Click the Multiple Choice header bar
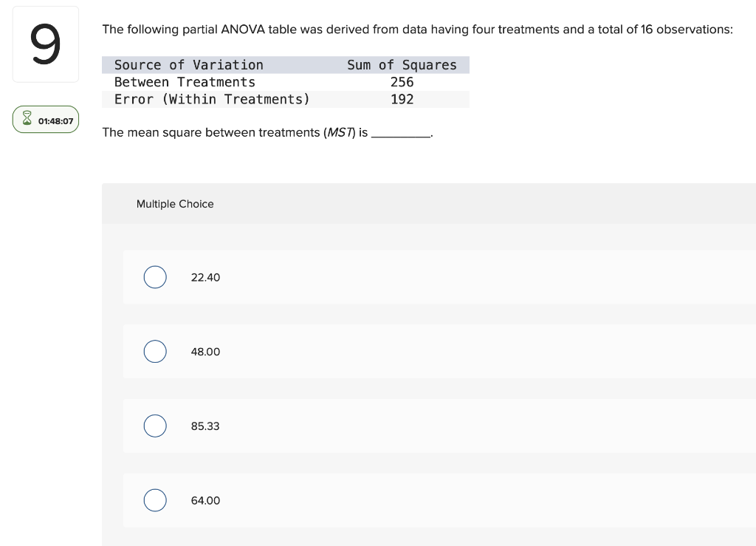 tap(175, 204)
